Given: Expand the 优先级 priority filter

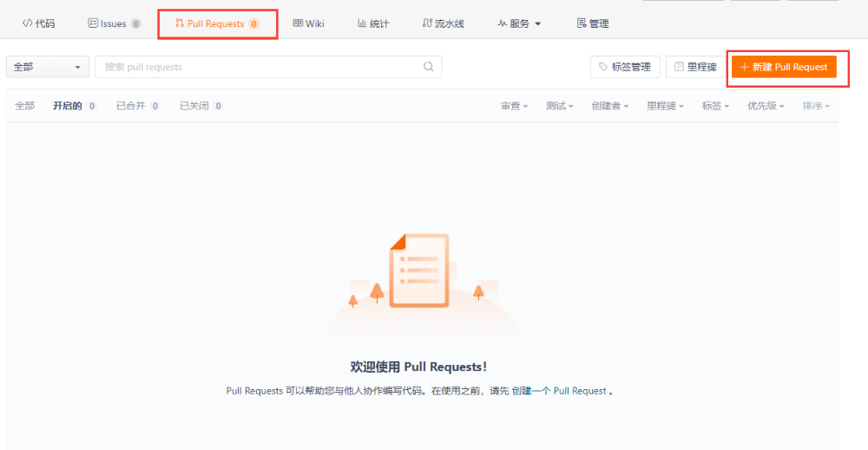Looking at the screenshot, I should pos(766,106).
